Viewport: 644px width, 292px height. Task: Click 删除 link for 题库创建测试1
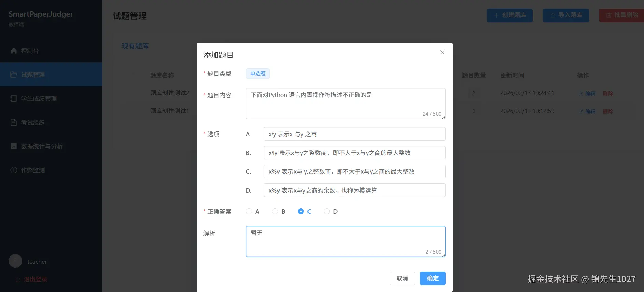pos(608,111)
